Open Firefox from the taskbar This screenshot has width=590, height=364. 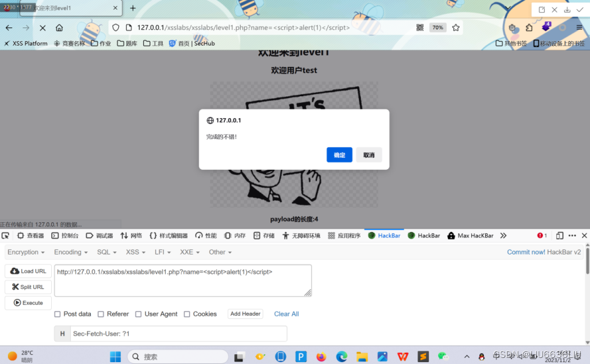[321, 357]
